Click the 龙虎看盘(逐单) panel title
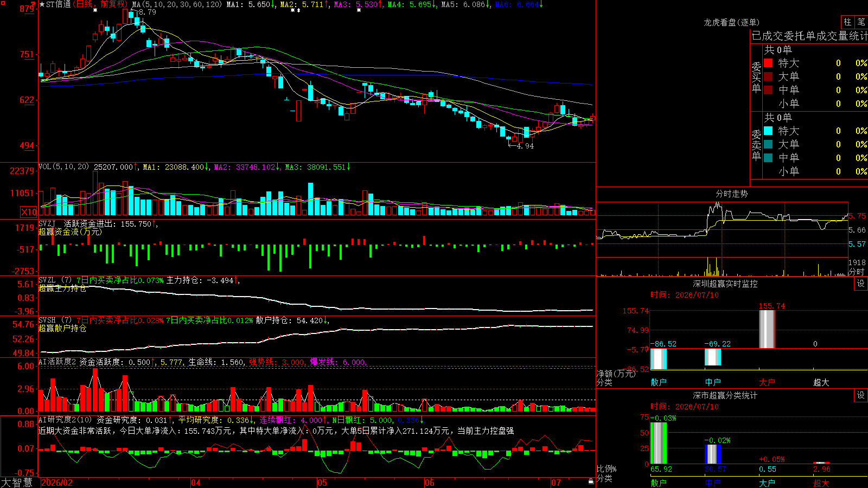Image resolution: width=868 pixels, height=488 pixels. coord(731,22)
